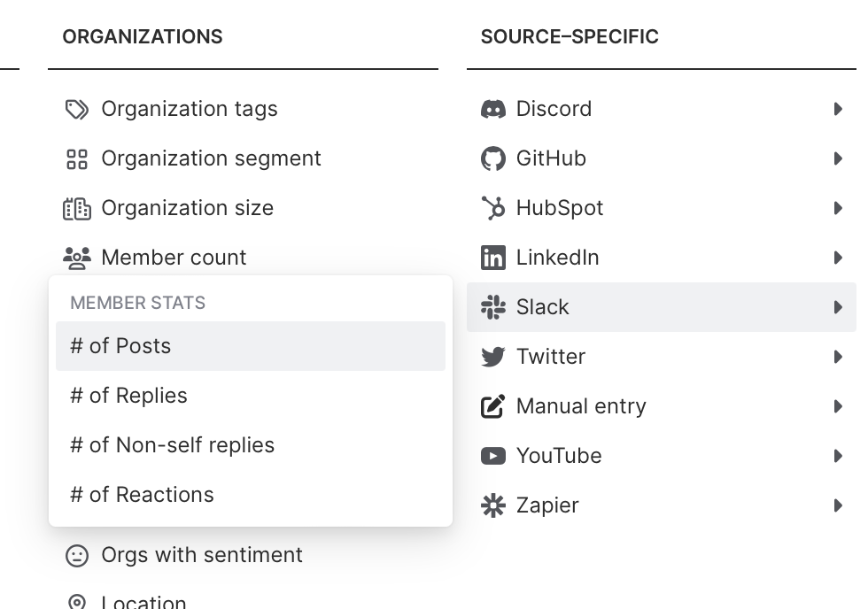Select the '# of Posts' option
Image resolution: width=868 pixels, height=609 pixels.
click(x=250, y=346)
